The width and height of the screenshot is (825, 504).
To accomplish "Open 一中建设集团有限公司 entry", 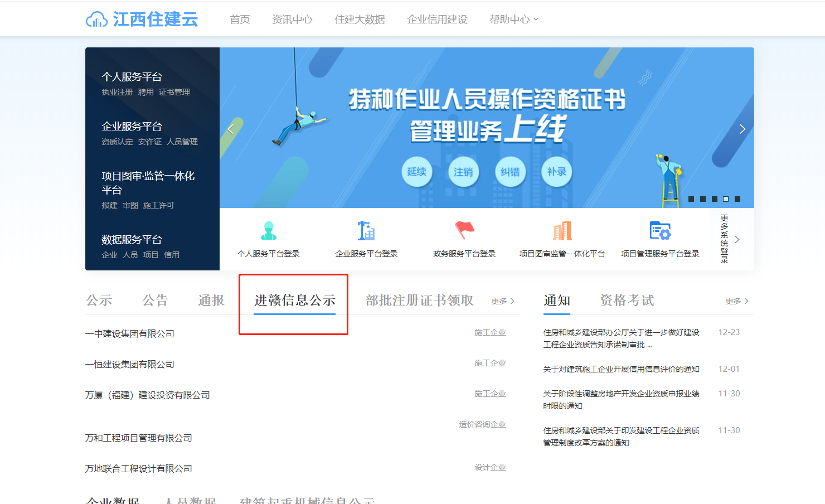I will click(130, 333).
